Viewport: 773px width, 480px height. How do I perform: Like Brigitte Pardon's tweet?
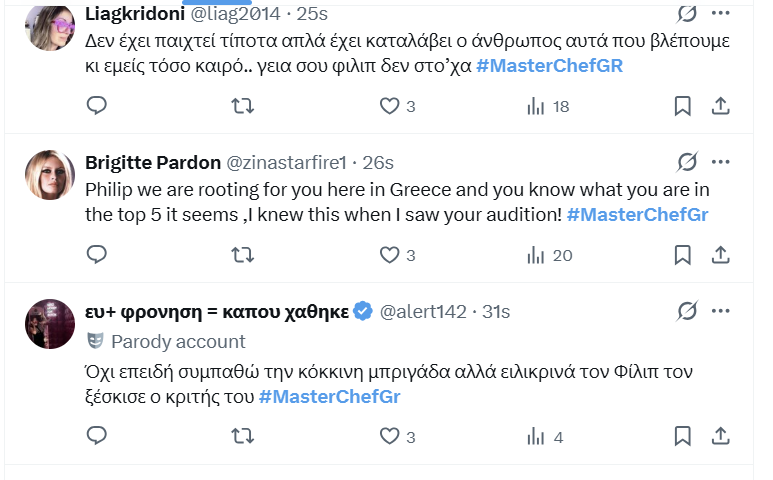click(390, 255)
